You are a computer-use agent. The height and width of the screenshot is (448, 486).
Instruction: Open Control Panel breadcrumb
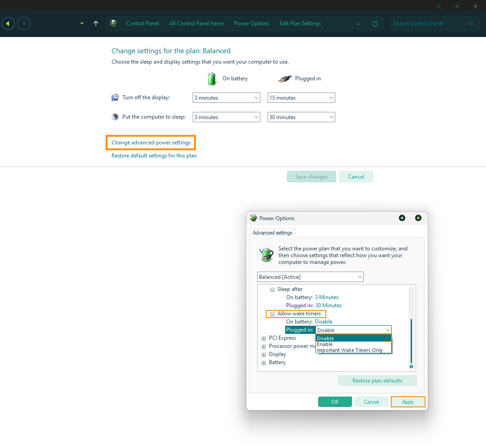click(143, 23)
